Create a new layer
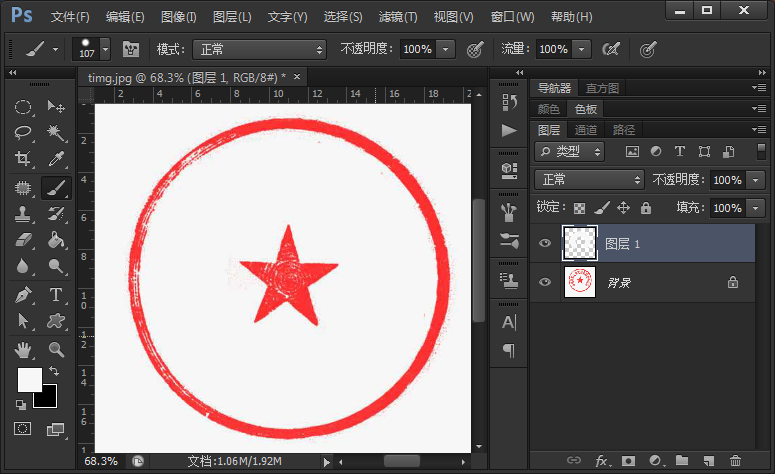Screen dimensions: 775x474 tap(709, 461)
